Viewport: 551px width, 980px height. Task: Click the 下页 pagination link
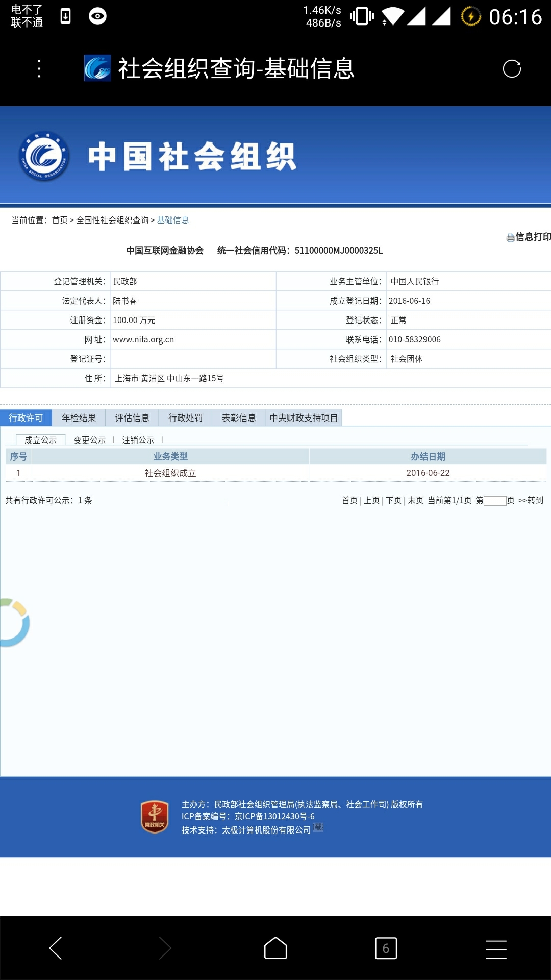(394, 500)
